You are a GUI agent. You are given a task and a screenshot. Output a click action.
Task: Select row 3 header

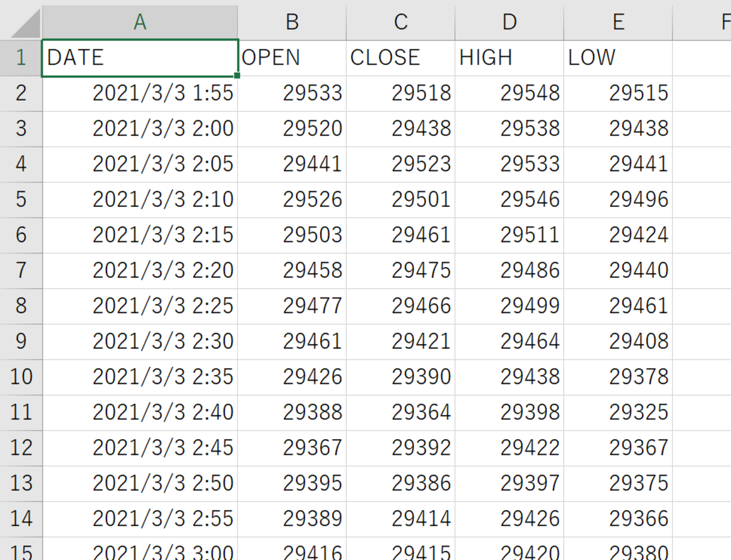pos(21,129)
